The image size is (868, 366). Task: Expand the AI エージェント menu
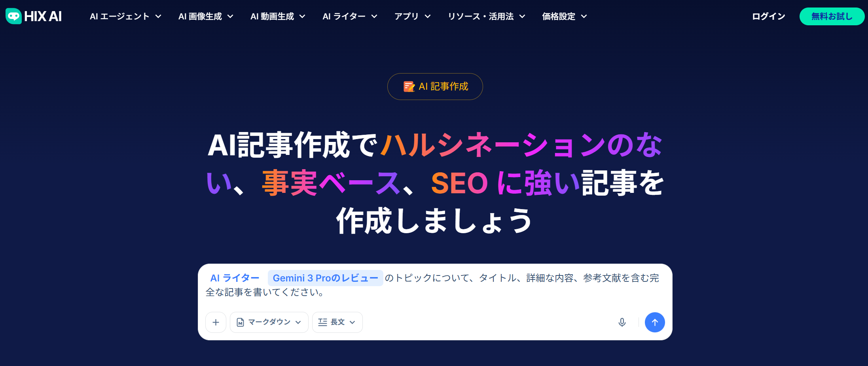125,16
